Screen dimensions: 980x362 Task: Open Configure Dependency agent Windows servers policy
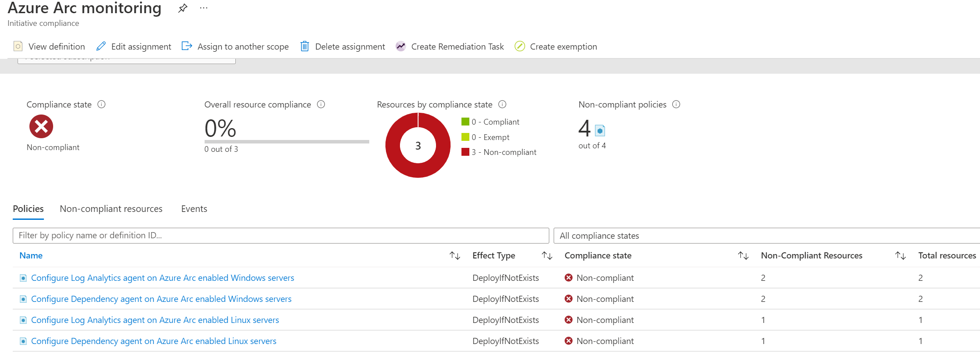click(161, 299)
